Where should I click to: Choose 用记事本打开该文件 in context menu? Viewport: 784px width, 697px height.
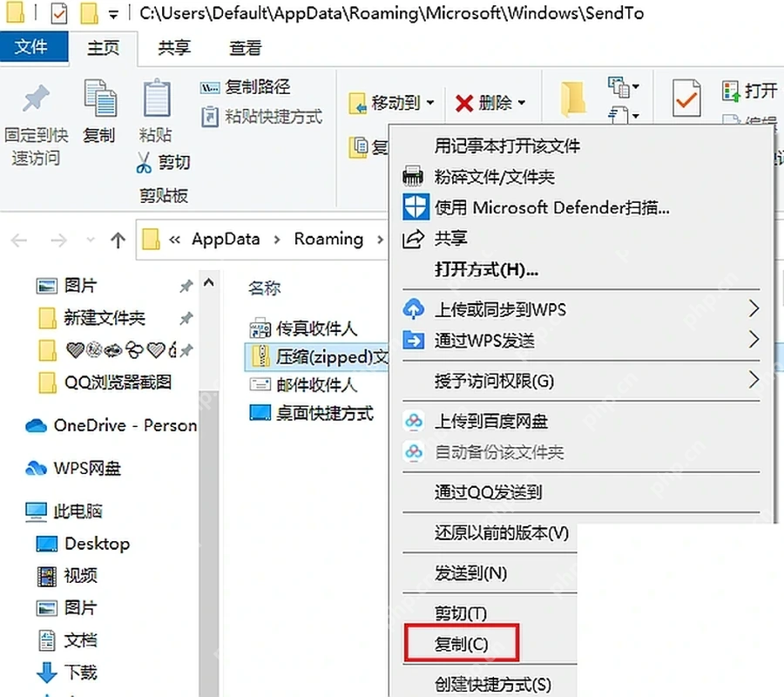507,146
